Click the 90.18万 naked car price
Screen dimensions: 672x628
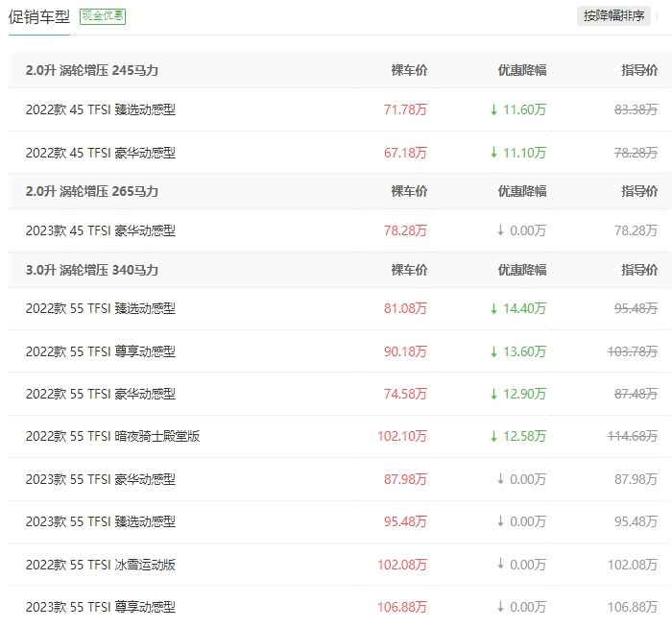(x=405, y=351)
